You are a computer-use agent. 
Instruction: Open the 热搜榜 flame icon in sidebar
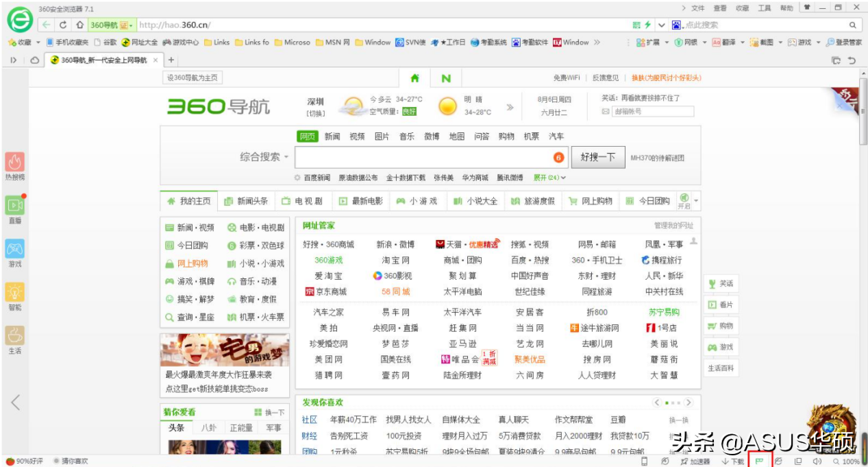pyautogui.click(x=14, y=163)
